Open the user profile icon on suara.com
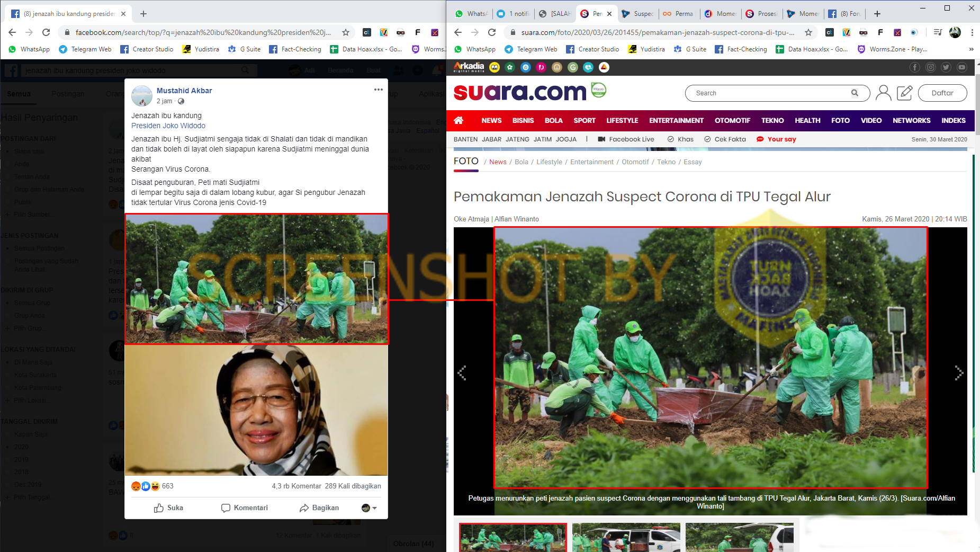 click(x=883, y=93)
